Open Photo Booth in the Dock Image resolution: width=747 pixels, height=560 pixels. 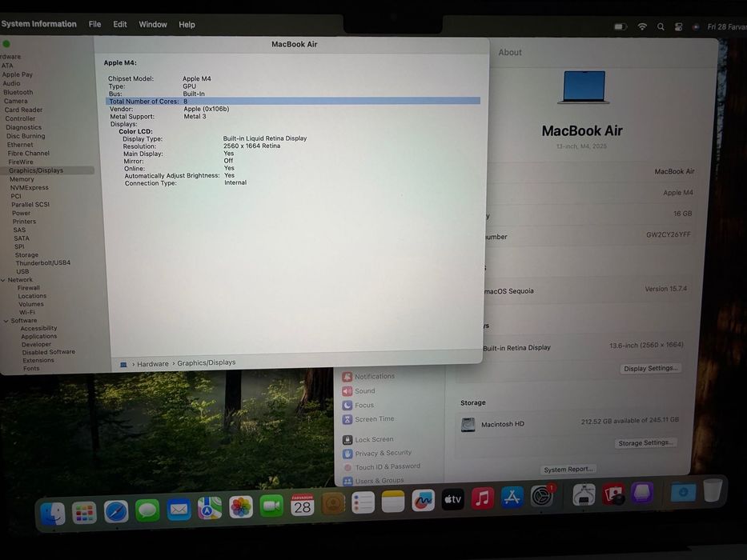612,494
